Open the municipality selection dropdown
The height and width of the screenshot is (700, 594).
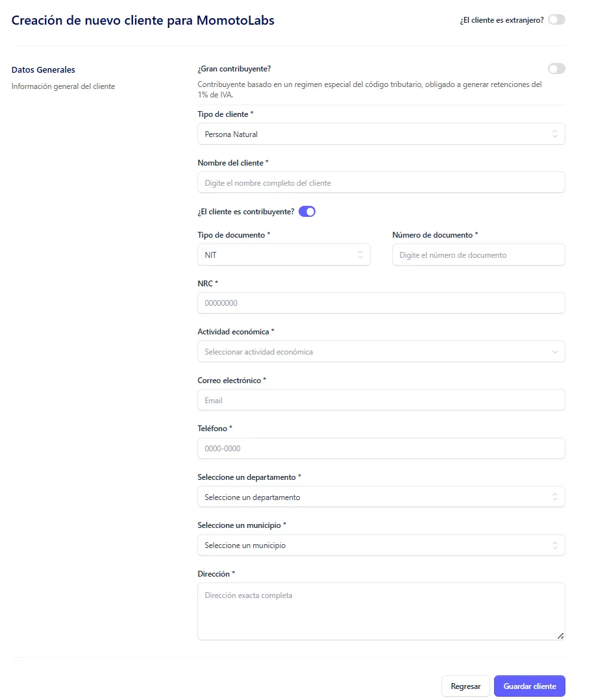[380, 545]
